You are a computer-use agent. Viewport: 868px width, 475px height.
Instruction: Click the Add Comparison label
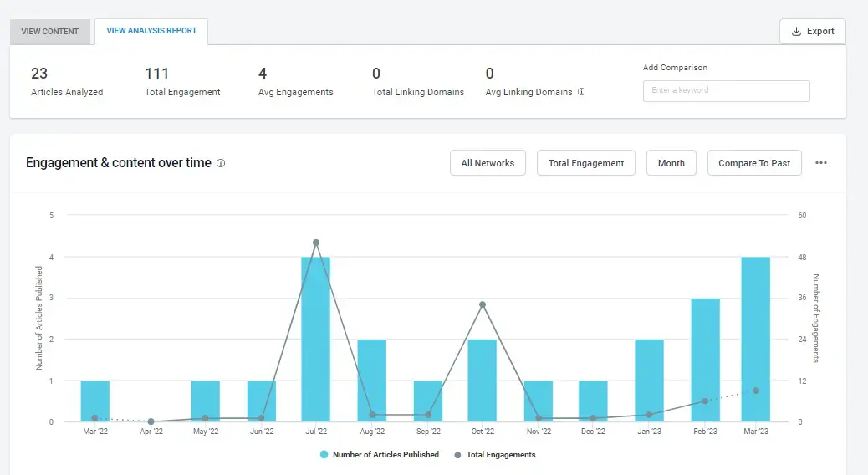[675, 67]
